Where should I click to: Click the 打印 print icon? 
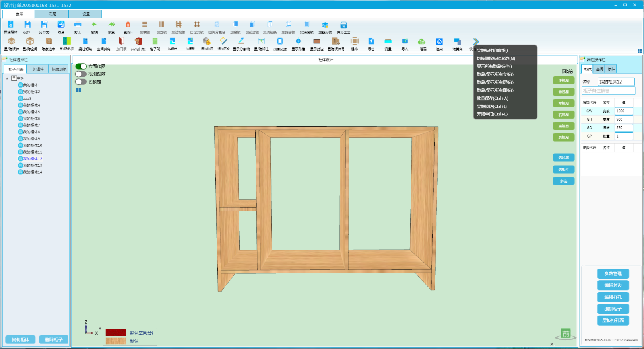pyautogui.click(x=78, y=25)
